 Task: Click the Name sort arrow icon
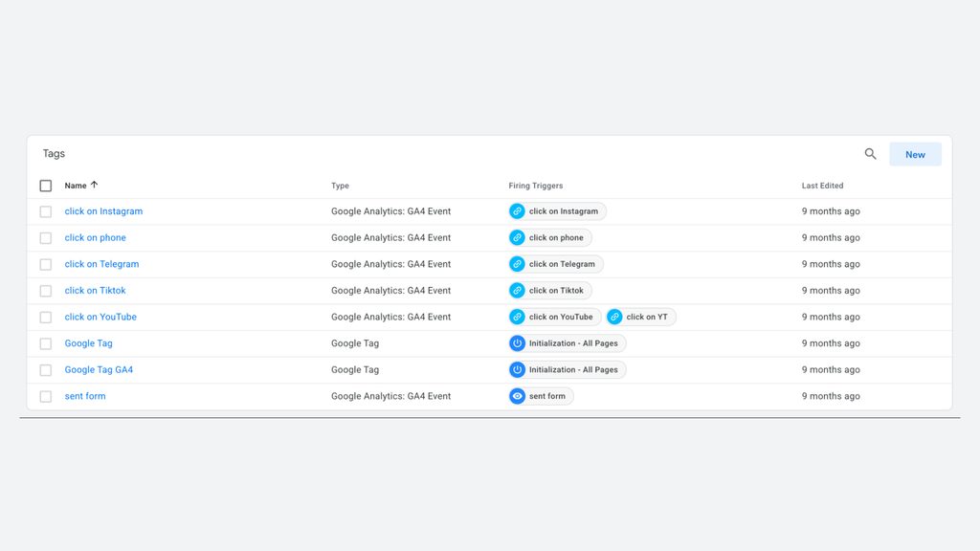coord(95,185)
